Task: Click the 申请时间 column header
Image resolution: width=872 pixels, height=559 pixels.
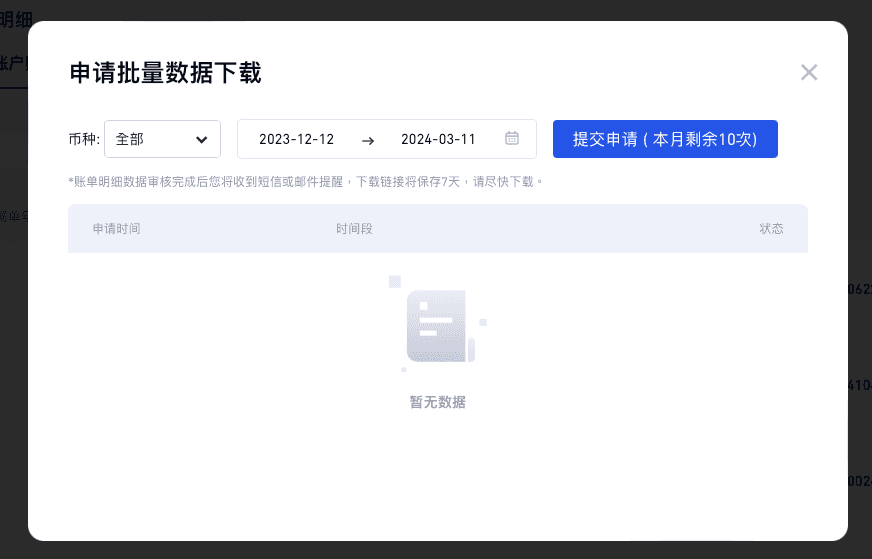Action: click(x=116, y=229)
